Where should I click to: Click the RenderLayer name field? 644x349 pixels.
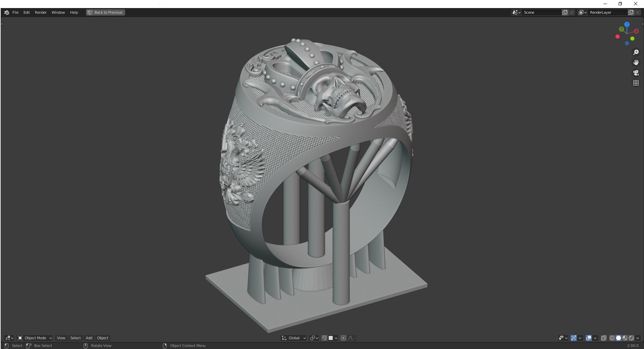[607, 12]
